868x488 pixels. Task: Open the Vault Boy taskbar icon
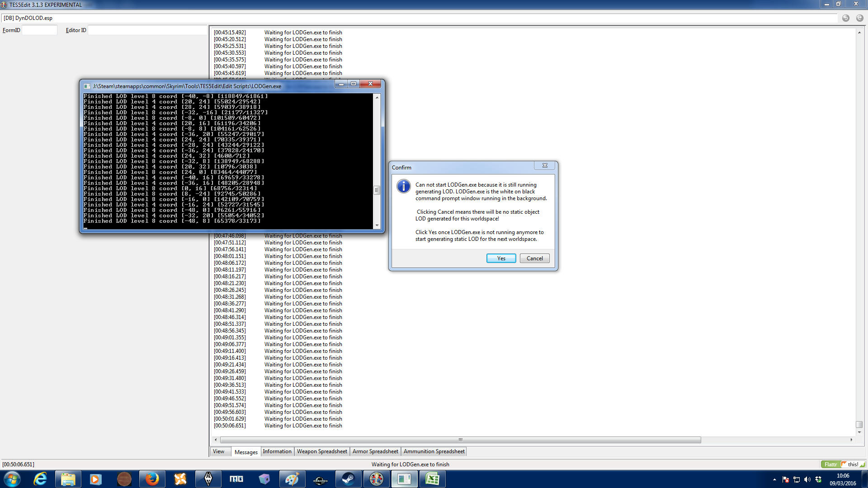(x=376, y=479)
